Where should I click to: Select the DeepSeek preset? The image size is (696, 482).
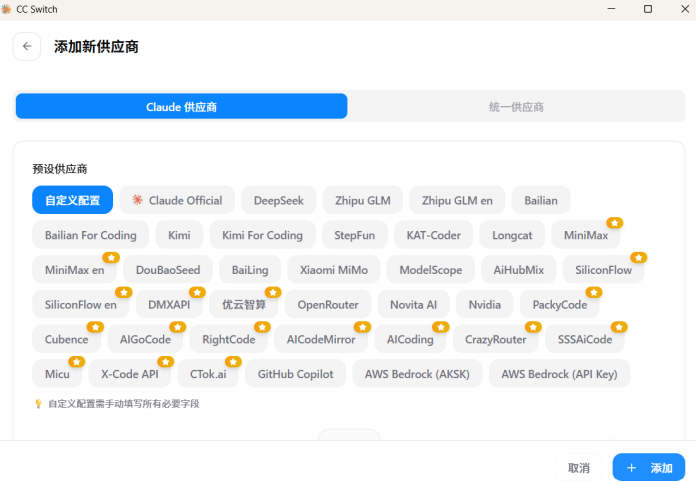[278, 200]
